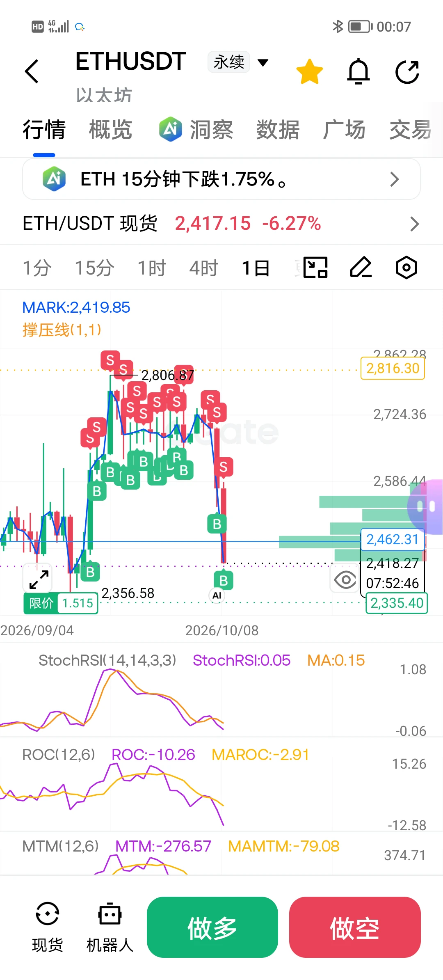Select the 4时 timeframe
The height and width of the screenshot is (980, 443).
204,268
